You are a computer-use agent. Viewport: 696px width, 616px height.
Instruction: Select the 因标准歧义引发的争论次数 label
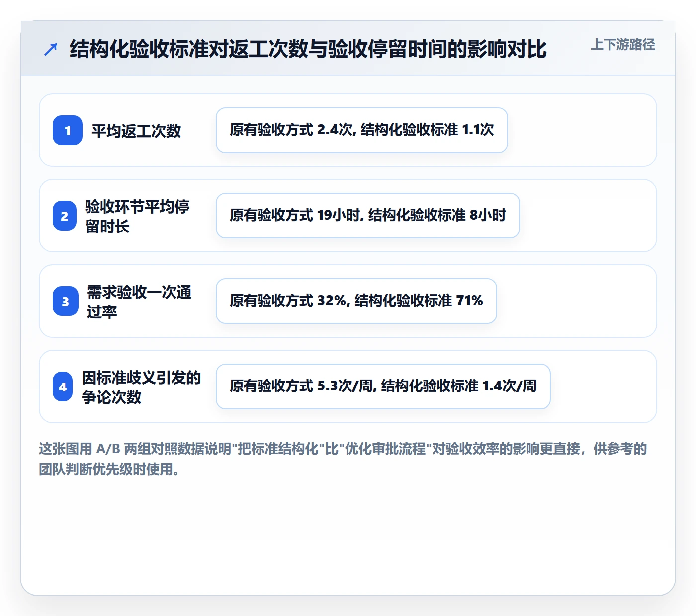click(x=141, y=387)
